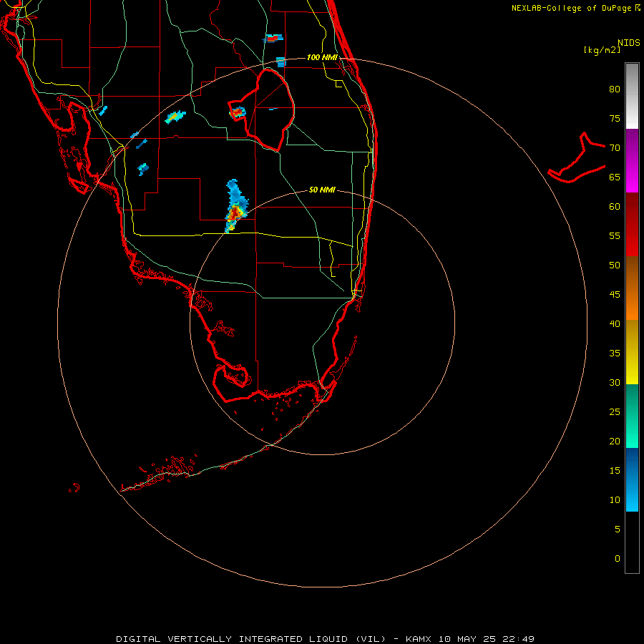Click scale value 70 on the legend
This screenshot has height=644, width=644.
click(x=615, y=148)
